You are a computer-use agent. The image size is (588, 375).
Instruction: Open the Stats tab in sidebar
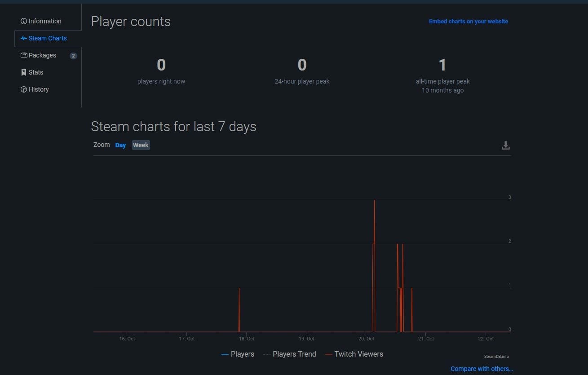pyautogui.click(x=36, y=72)
